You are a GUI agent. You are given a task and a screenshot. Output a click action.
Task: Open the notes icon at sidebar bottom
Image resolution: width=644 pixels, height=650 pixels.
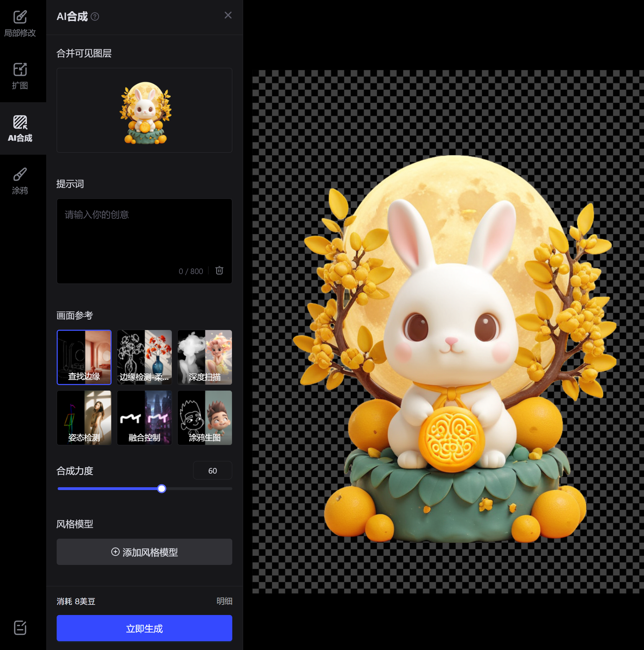[20, 628]
